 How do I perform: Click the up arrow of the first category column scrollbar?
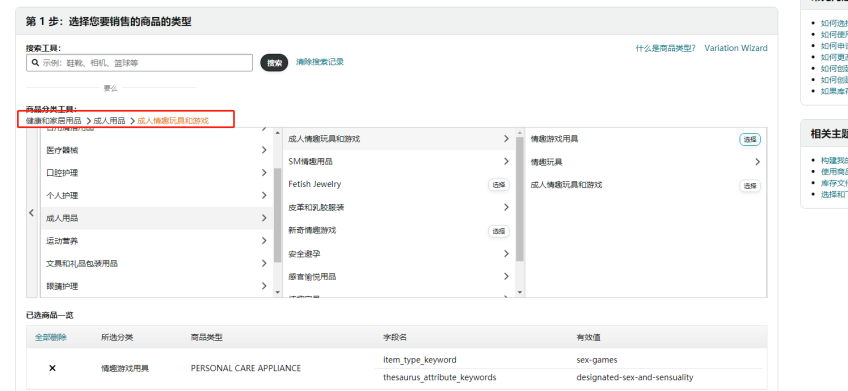click(277, 132)
